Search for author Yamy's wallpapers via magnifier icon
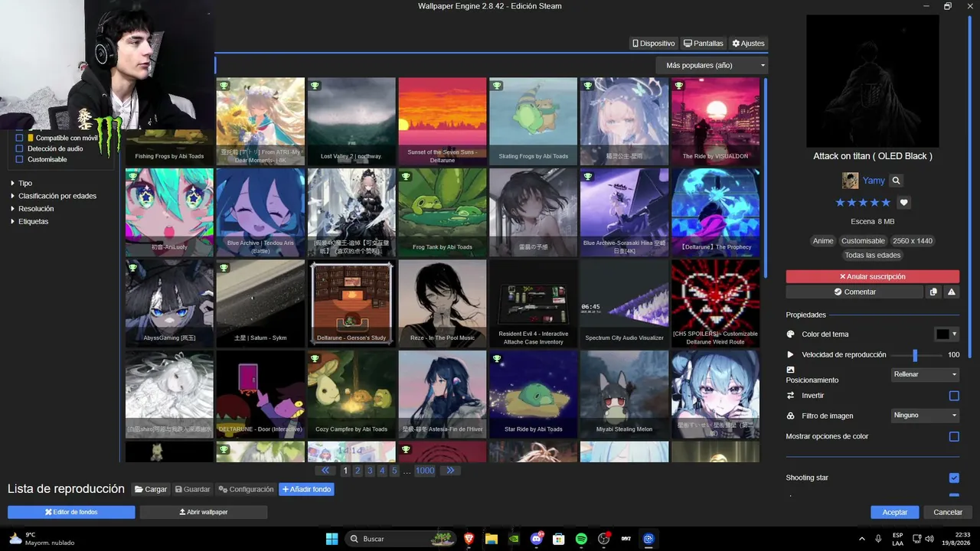Screen dimensions: 980x551 (x=897, y=181)
